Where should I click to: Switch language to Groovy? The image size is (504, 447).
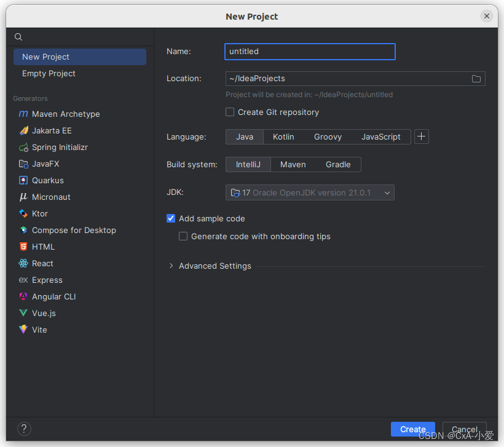tap(328, 137)
